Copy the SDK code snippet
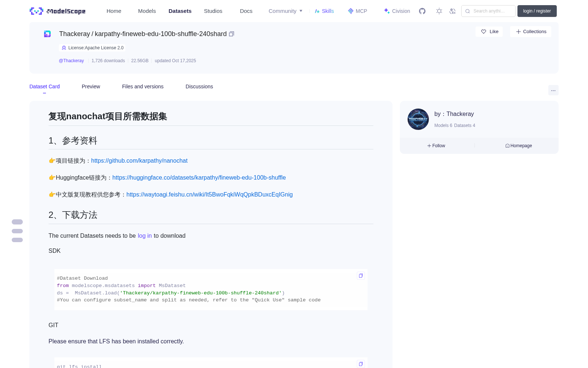The width and height of the screenshot is (588, 368). pyautogui.click(x=361, y=276)
